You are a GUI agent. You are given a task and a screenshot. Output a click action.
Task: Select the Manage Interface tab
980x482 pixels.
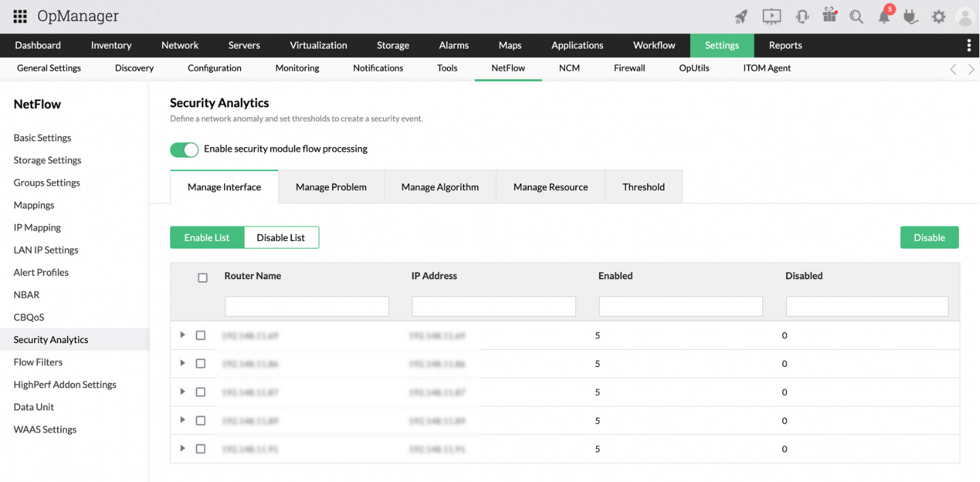224,187
